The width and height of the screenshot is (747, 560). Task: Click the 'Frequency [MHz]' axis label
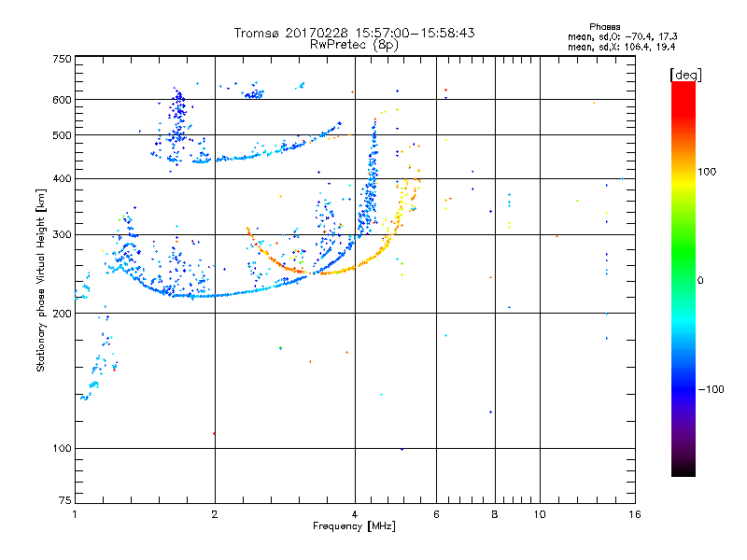tap(354, 526)
